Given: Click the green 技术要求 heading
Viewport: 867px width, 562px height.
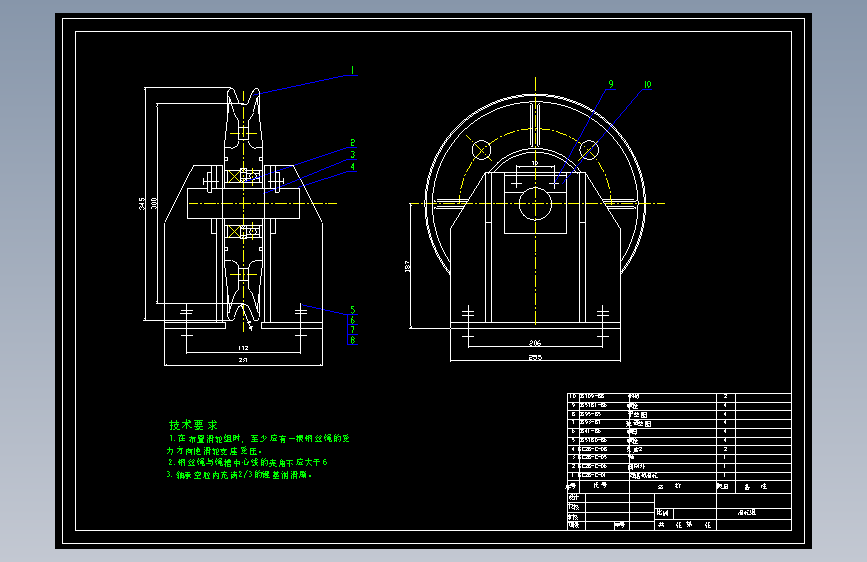Looking at the screenshot, I should 194,425.
